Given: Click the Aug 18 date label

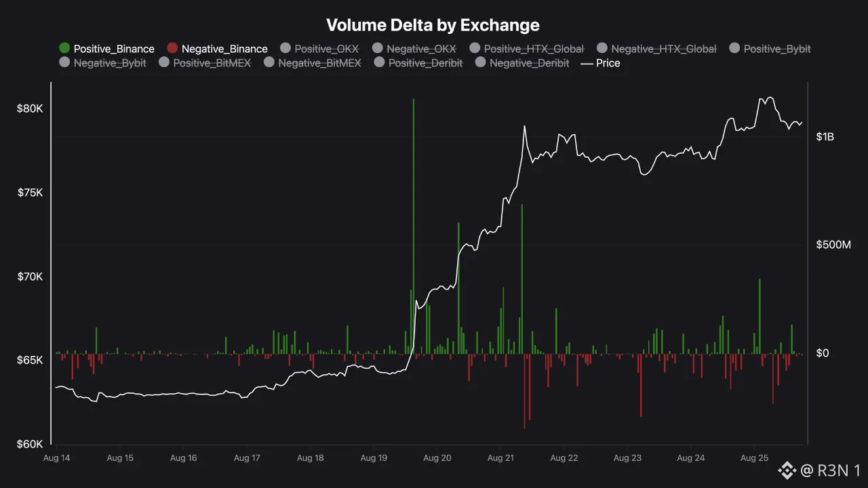Looking at the screenshot, I should coord(310,458).
